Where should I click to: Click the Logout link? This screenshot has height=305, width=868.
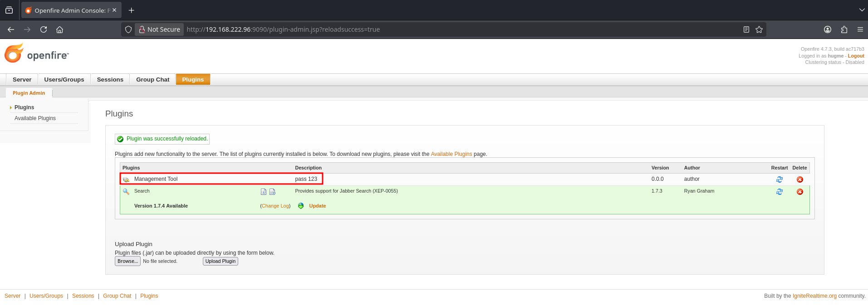[x=856, y=56]
